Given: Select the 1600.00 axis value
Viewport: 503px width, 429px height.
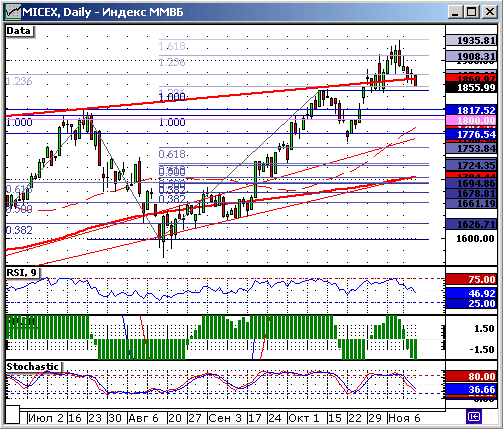Looking at the screenshot, I should (x=475, y=238).
